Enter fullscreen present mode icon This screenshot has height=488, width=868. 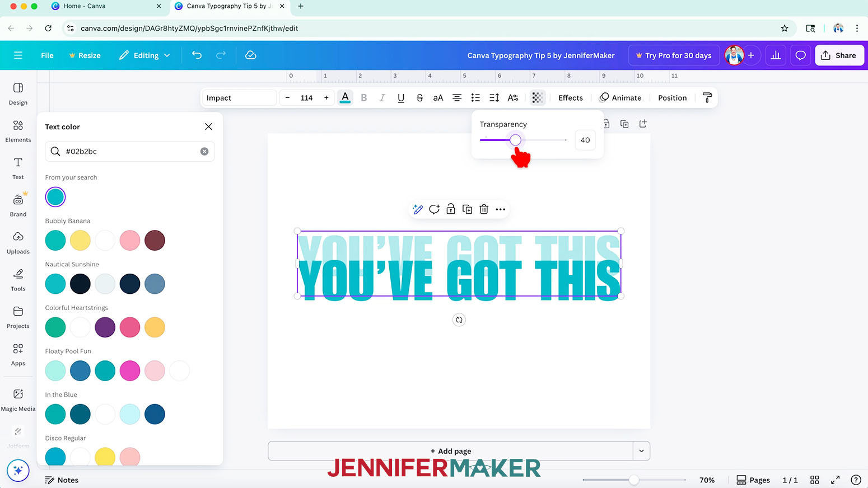pyautogui.click(x=835, y=480)
